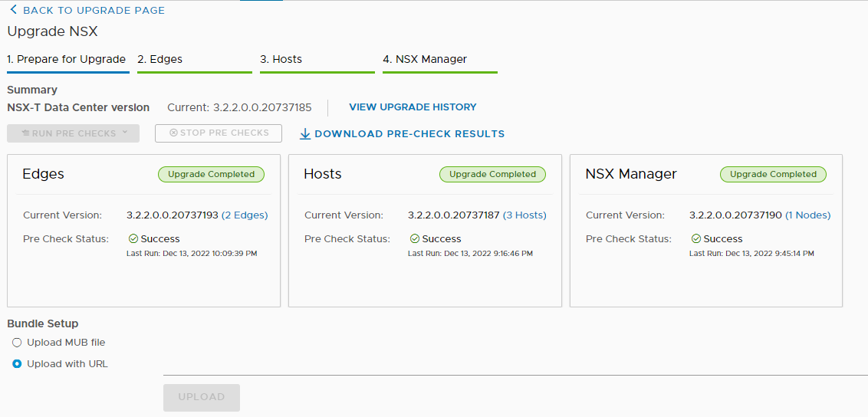Viewport: 868px width, 417px height.
Task: Click Upgrade Completed badge in NSX Manager card
Action: [774, 174]
